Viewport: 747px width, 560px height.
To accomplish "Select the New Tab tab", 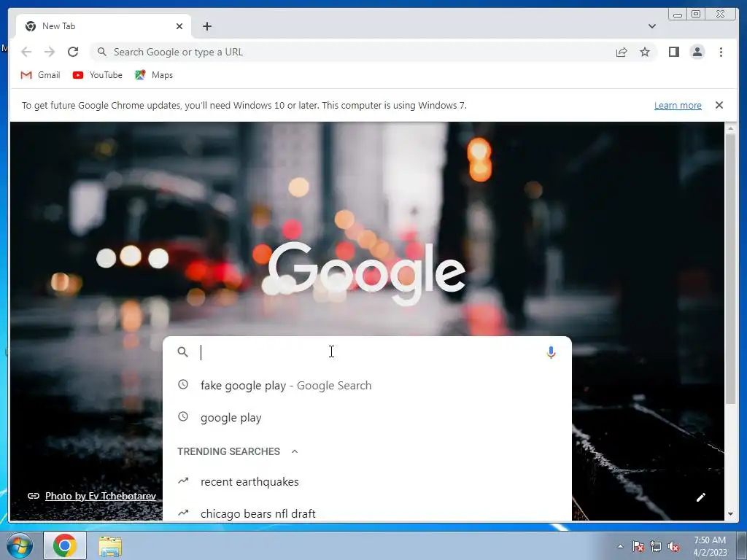I will [104, 26].
